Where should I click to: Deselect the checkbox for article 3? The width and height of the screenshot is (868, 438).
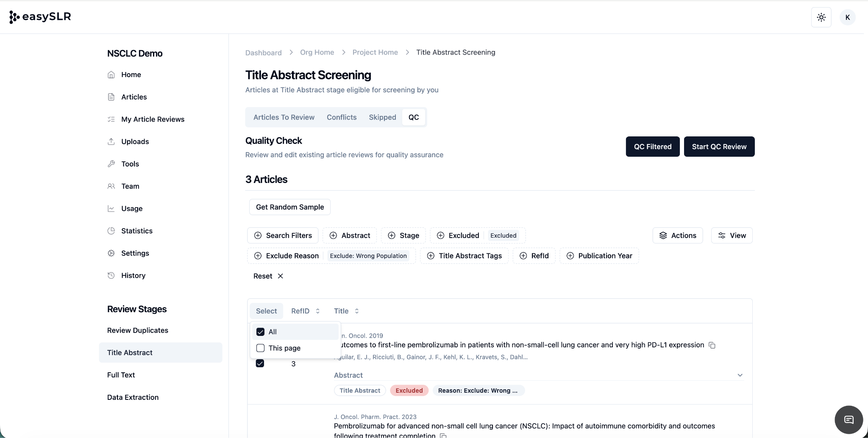click(x=260, y=363)
